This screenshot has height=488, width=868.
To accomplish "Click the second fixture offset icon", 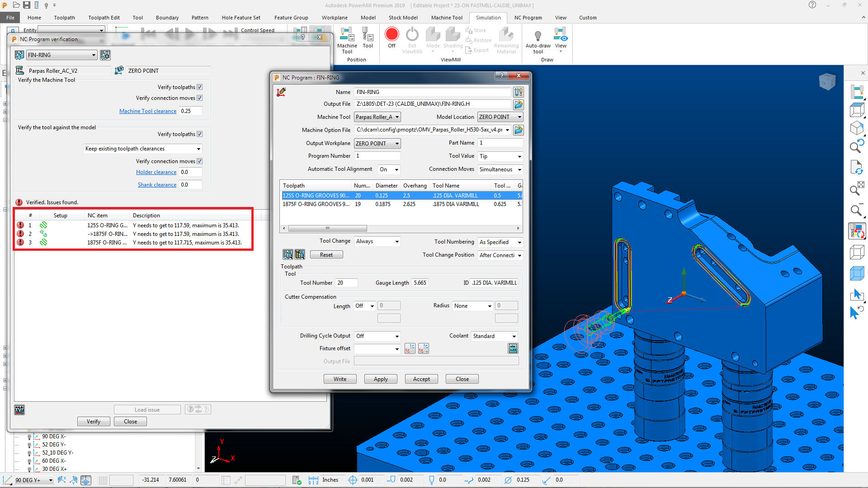I will pyautogui.click(x=424, y=348).
